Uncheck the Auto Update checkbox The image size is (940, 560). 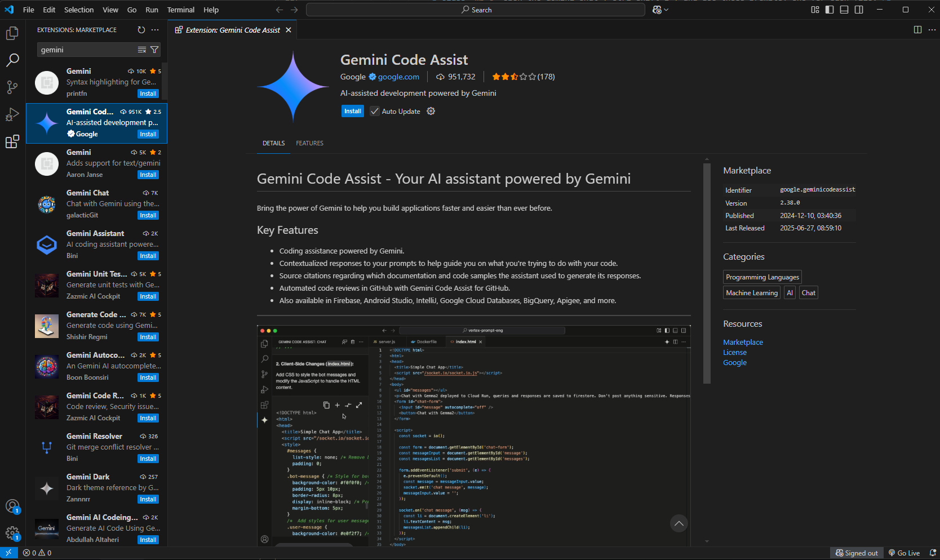click(375, 111)
